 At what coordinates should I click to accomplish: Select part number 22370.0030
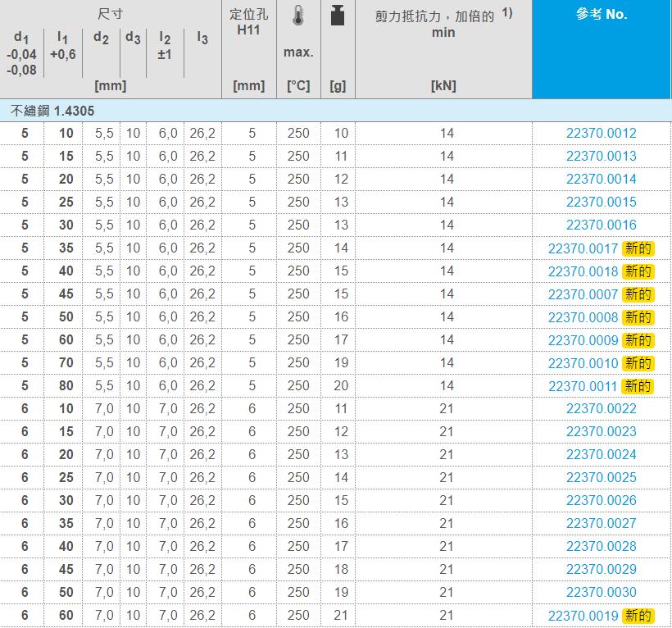coord(601,593)
